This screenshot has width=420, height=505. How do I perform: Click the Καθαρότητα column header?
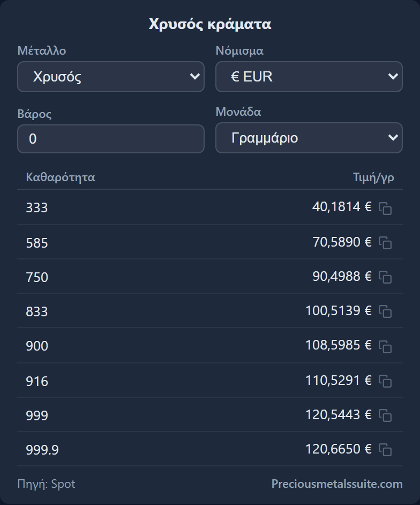[x=61, y=177]
